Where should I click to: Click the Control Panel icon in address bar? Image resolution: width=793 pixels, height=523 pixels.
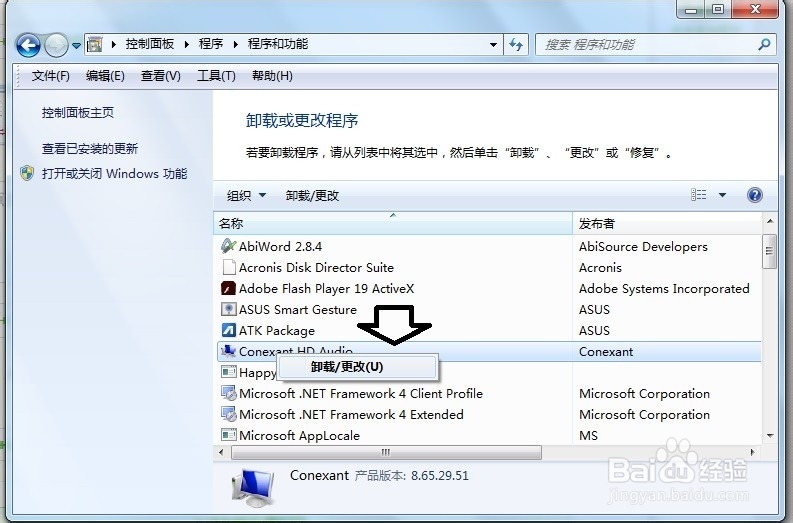point(94,45)
